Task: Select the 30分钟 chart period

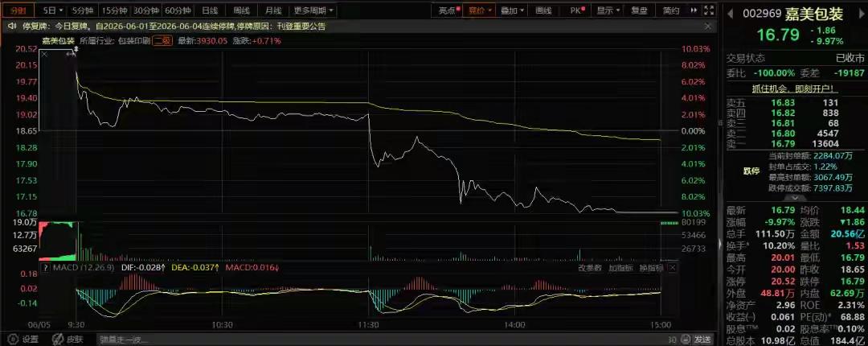Action: 147,10
